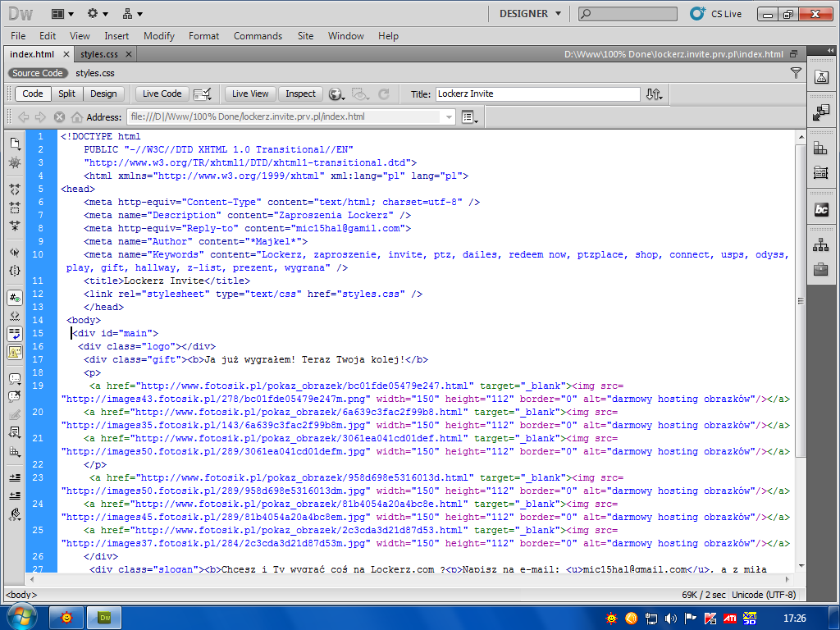Open the Preview in Browser dropdown
Viewport: 840px width, 630px height.
pyautogui.click(x=336, y=94)
